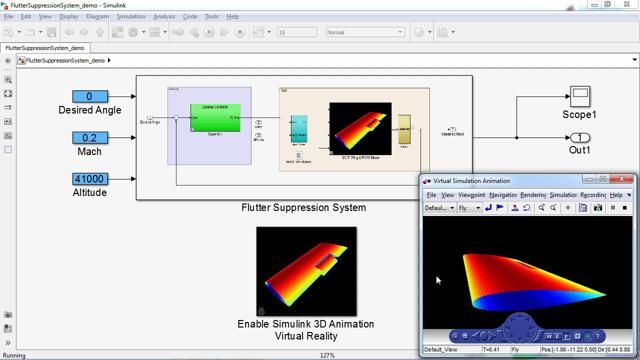Click the Altitude 41000 constant block
Viewport: 640px width, 360px height.
click(x=90, y=179)
